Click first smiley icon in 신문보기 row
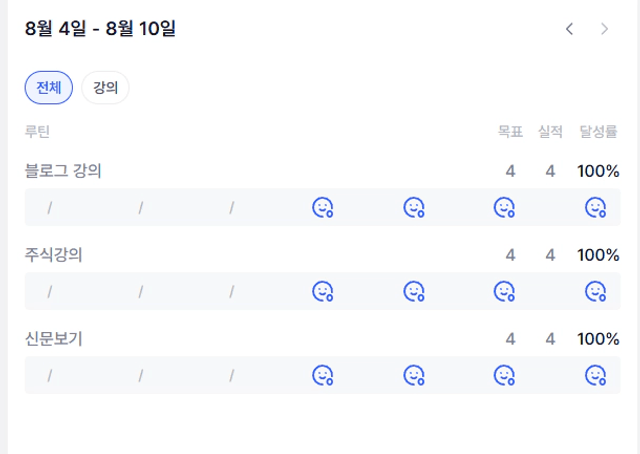This screenshot has height=454, width=640. pyautogui.click(x=322, y=375)
